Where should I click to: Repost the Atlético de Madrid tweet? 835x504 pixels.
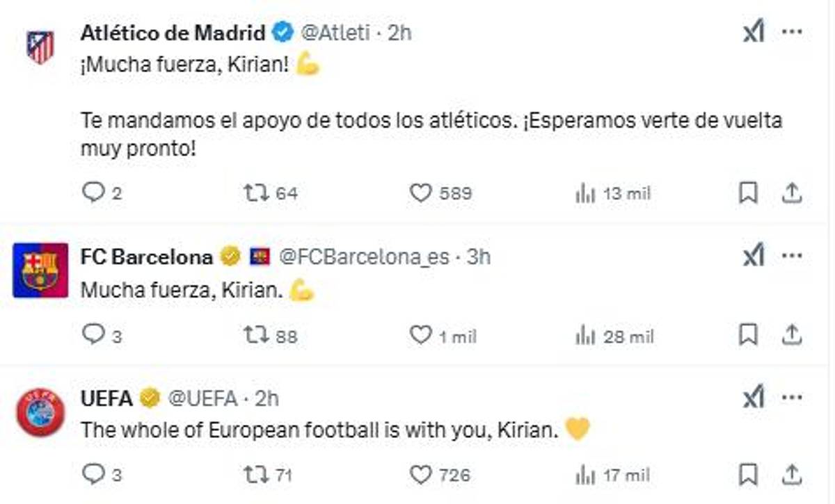[255, 193]
